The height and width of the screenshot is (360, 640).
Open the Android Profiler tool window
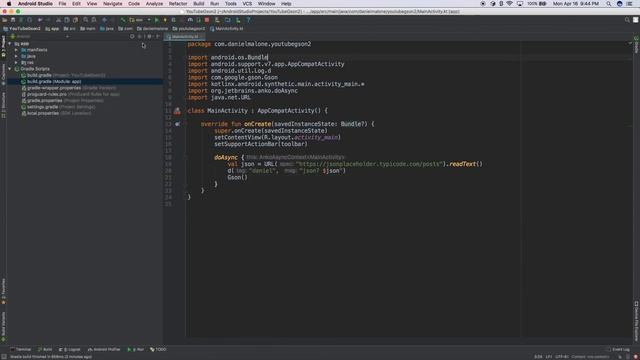coord(104,349)
